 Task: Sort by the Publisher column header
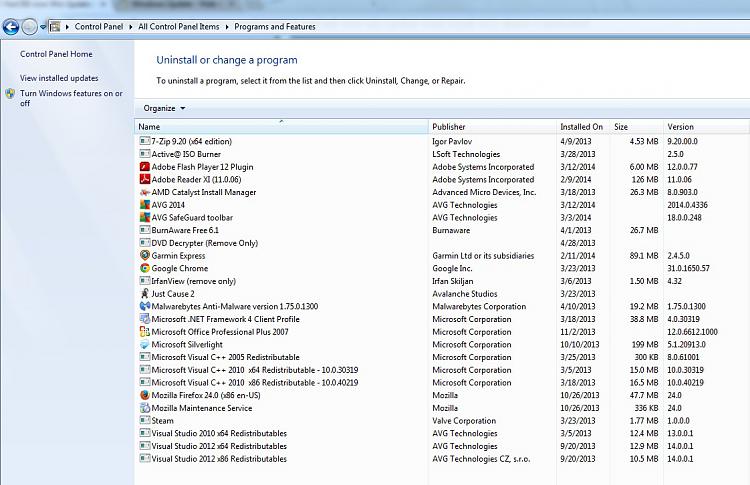tap(493, 127)
